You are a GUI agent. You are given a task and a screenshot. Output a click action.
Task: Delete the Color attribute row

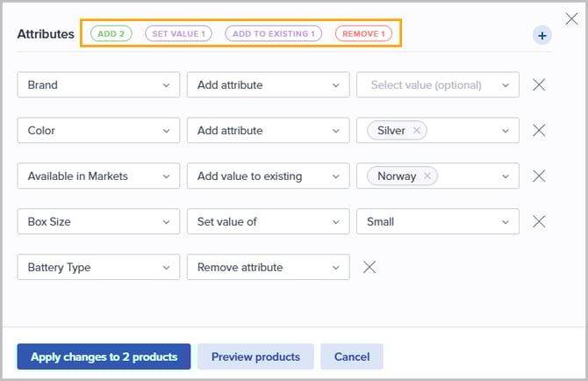pyautogui.click(x=540, y=131)
